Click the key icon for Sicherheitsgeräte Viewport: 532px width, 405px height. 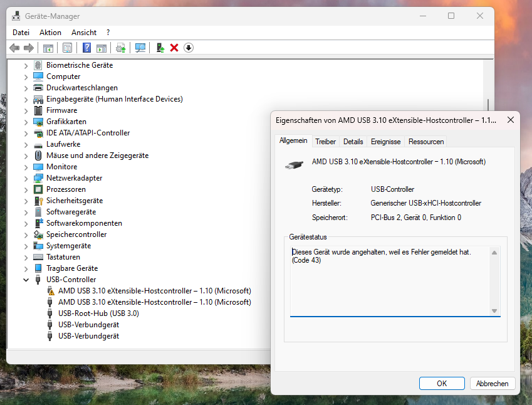coord(38,201)
